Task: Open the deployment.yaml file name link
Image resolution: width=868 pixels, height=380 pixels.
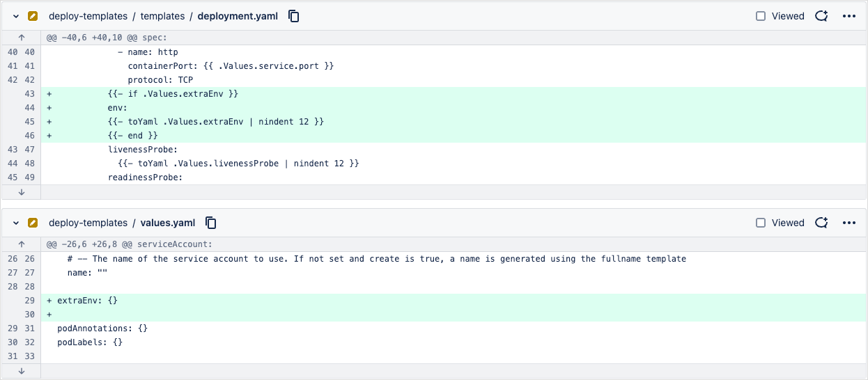Action: pyautogui.click(x=239, y=16)
